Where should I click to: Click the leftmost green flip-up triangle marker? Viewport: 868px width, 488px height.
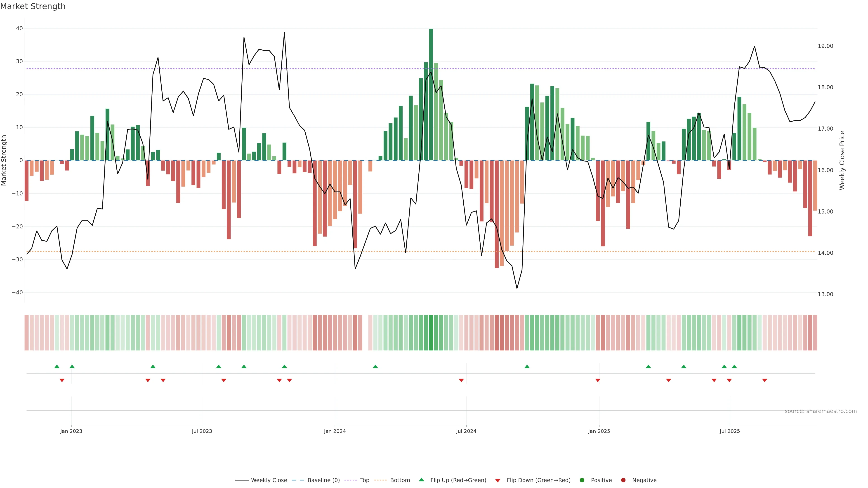point(57,366)
